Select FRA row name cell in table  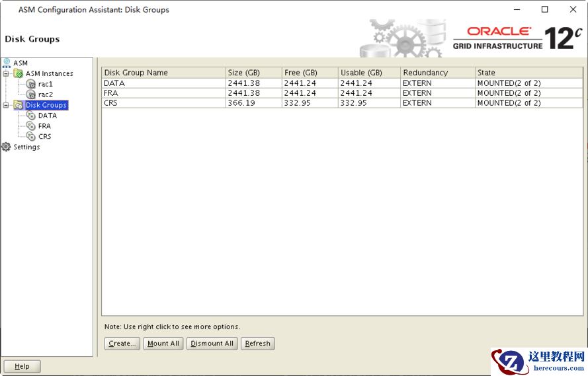[x=163, y=93]
